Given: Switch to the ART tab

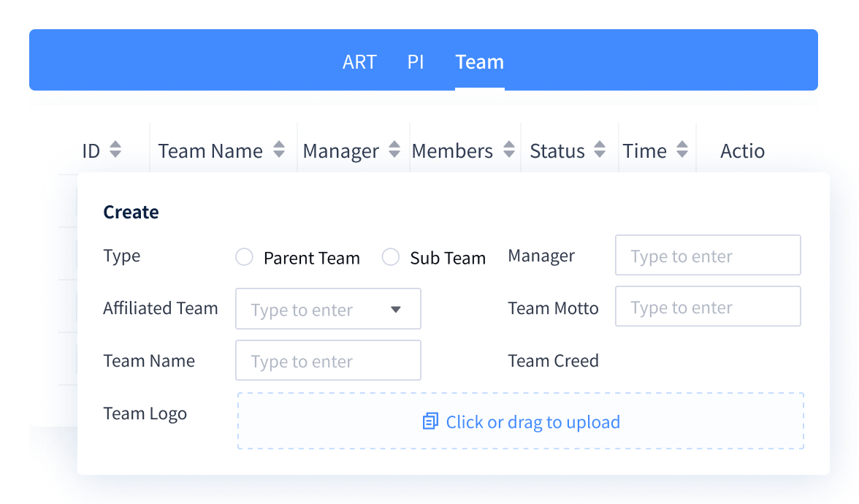Looking at the screenshot, I should [x=359, y=62].
